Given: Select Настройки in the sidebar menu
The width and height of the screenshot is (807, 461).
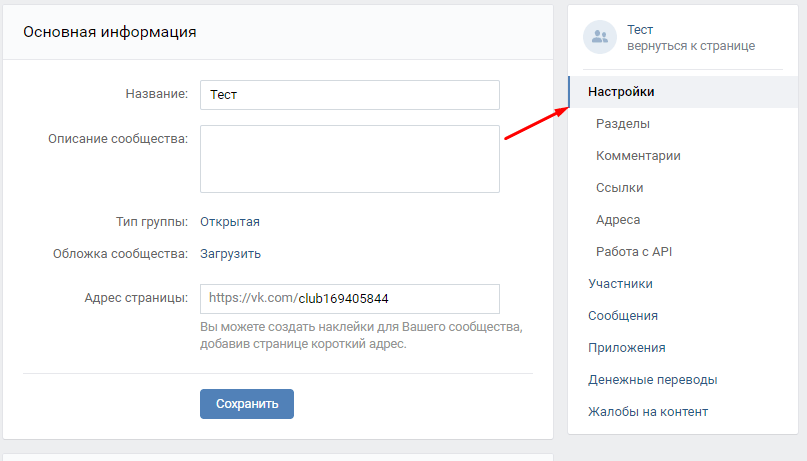Looking at the screenshot, I should click(x=621, y=92).
